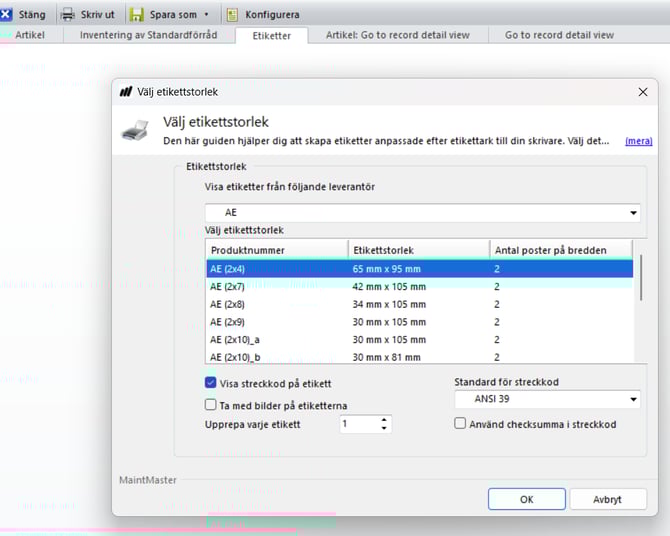Enable Använd checksumma i streckkod
The height and width of the screenshot is (536, 670).
pos(460,424)
